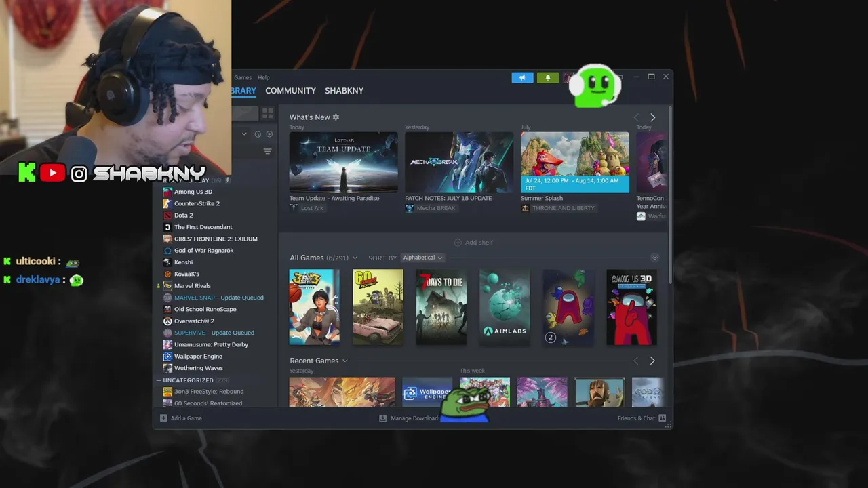Show next Recent Games arrow
This screenshot has width=868, height=488.
652,361
